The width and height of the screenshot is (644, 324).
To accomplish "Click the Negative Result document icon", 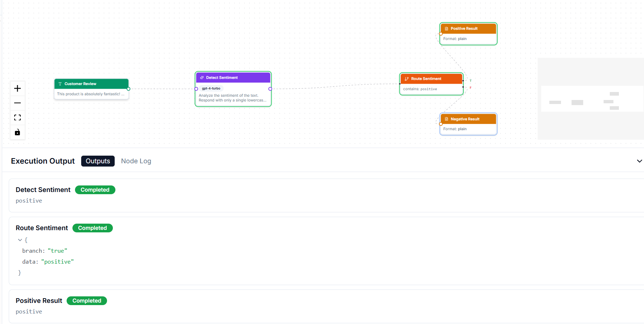I will click(x=446, y=119).
